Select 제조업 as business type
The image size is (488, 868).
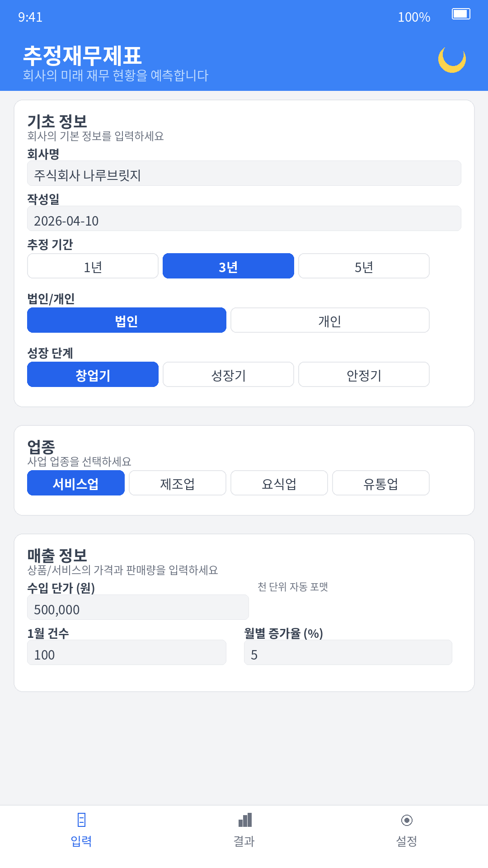click(x=178, y=483)
